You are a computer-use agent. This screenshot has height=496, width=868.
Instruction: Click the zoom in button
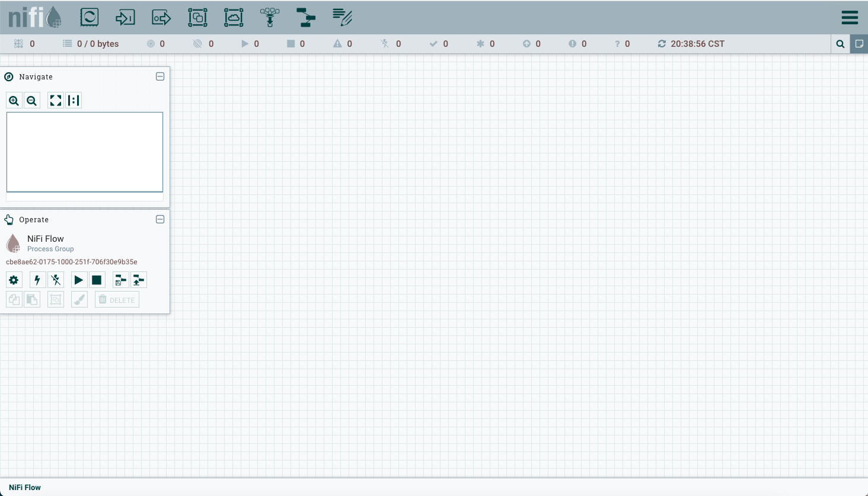pyautogui.click(x=14, y=101)
